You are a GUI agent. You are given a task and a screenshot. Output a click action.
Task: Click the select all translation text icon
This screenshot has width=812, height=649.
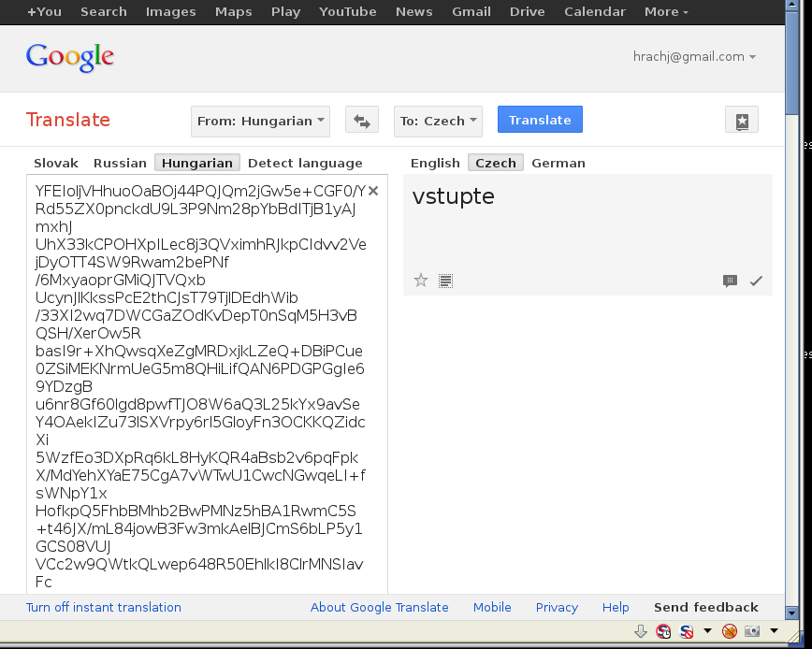coord(446,281)
